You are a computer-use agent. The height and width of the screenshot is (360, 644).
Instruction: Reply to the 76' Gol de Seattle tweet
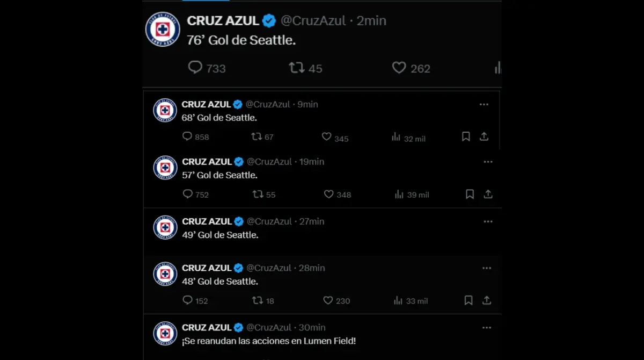[x=195, y=68]
